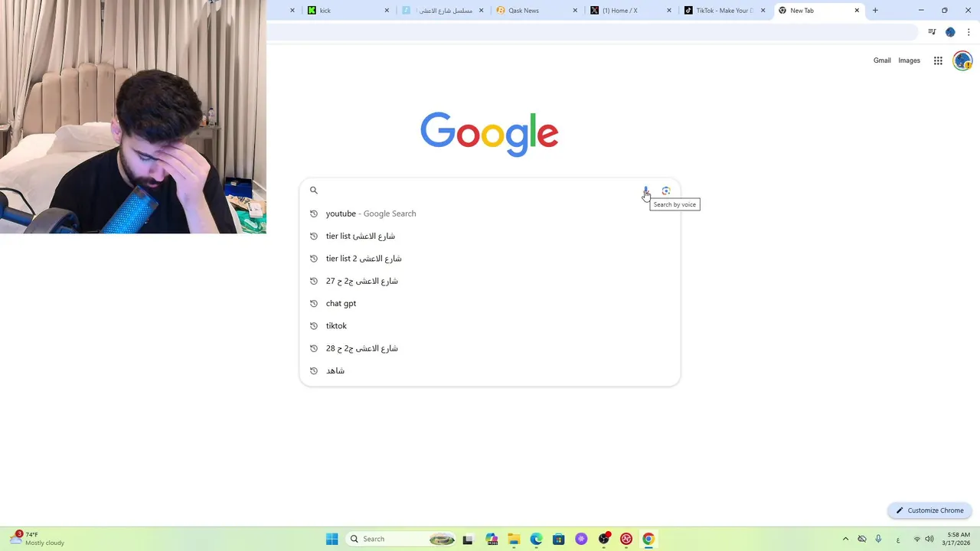Open Wi-Fi network settings in the tray
Screen dimensions: 980x551
point(917,539)
